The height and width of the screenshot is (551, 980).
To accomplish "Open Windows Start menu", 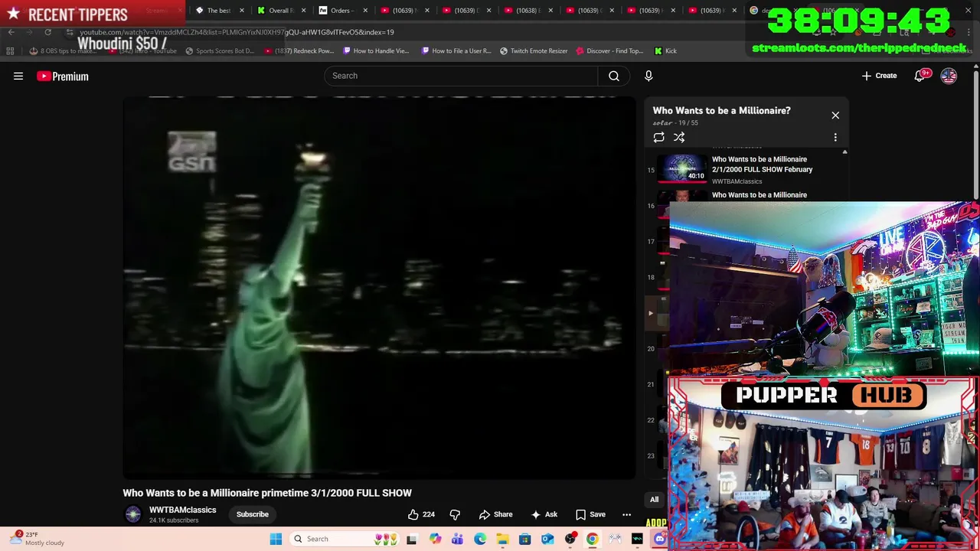I will [x=276, y=539].
